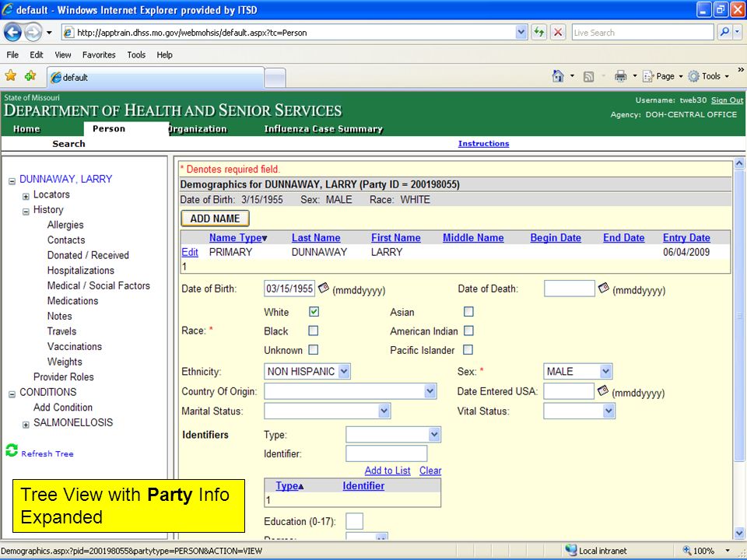Expand the Locators tree node

pyautogui.click(x=26, y=196)
